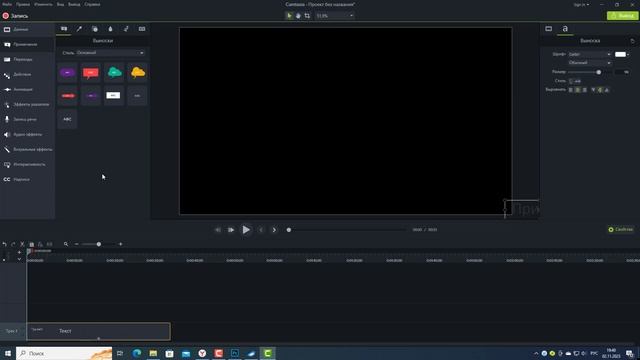Select the Edit mode arrow tool
This screenshot has height=360, width=640.
coord(289,16)
